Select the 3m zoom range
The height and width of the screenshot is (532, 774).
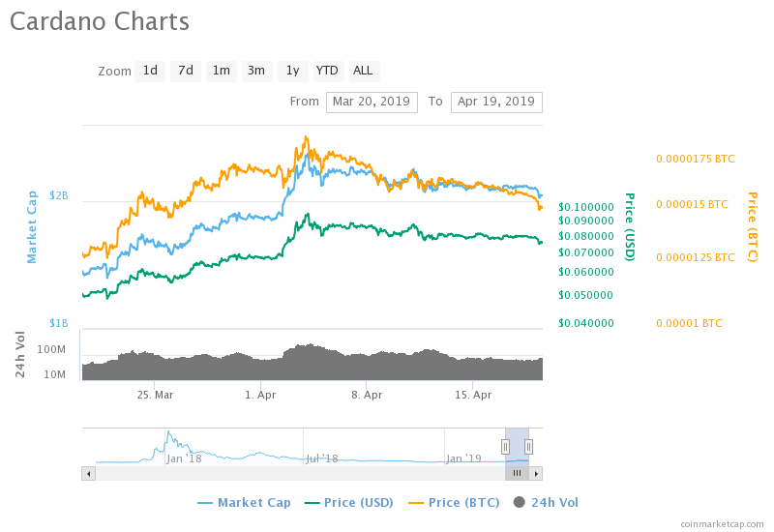click(x=256, y=71)
